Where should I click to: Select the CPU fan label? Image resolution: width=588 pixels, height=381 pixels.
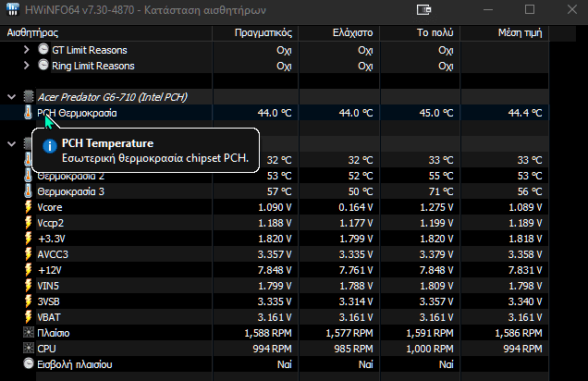pyautogui.click(x=46, y=349)
